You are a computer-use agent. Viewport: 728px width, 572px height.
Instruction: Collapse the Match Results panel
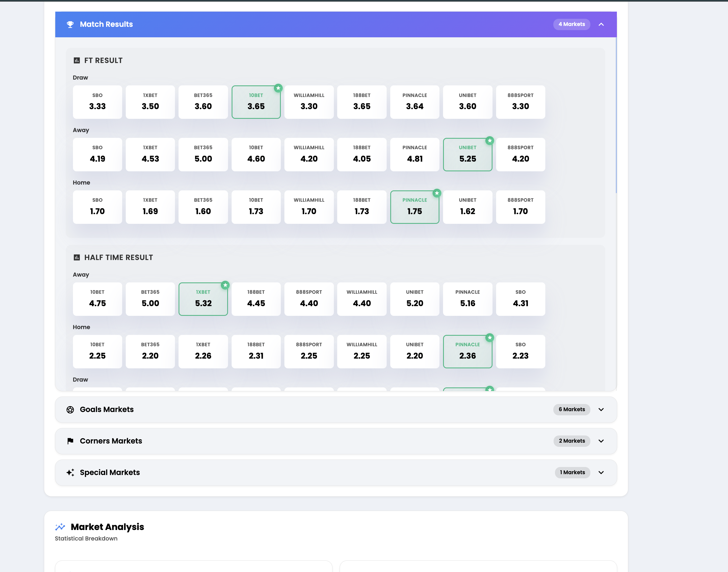pos(601,24)
